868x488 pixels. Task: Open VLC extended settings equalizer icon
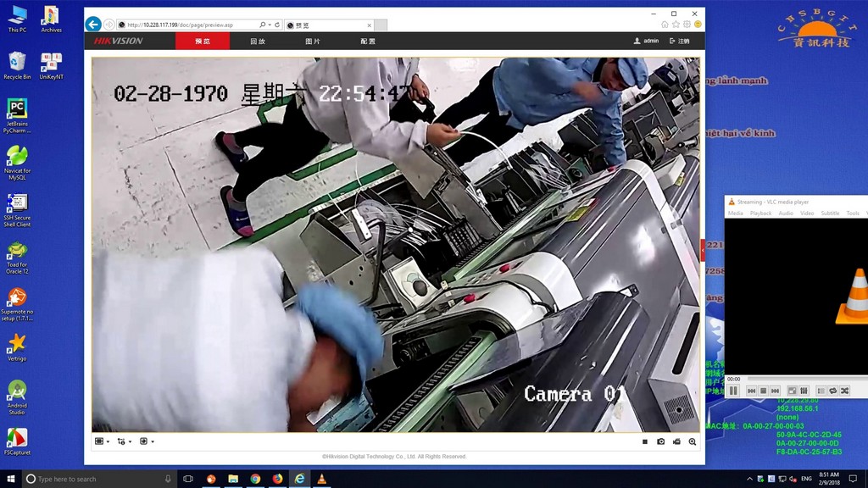(x=804, y=391)
